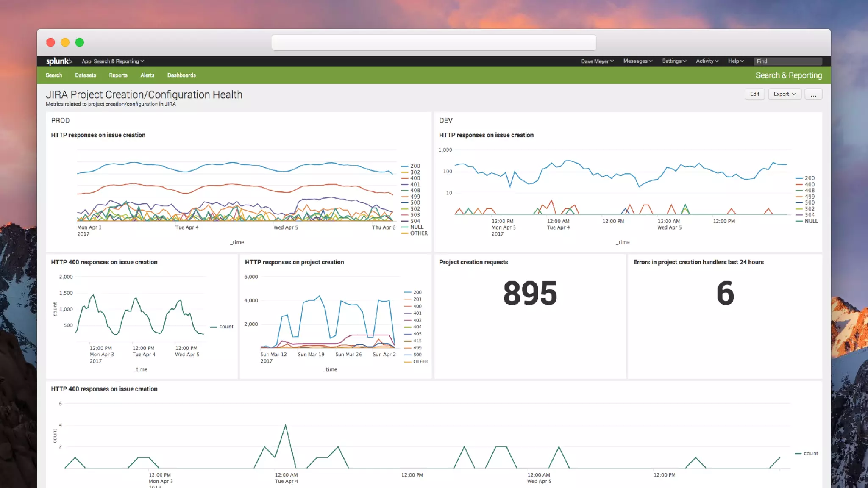Click the green macOS fullscreen button
The image size is (868, 488).
pyautogui.click(x=80, y=42)
